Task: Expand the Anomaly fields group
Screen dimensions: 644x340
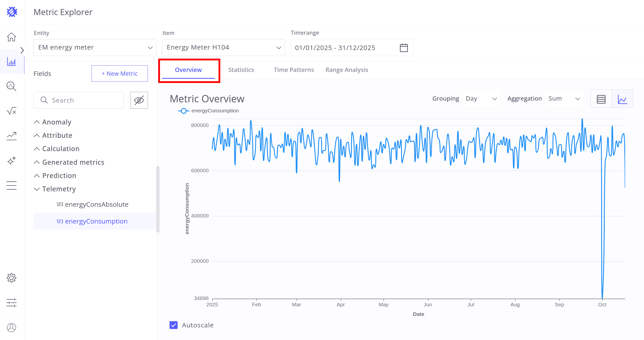Action: pos(57,122)
